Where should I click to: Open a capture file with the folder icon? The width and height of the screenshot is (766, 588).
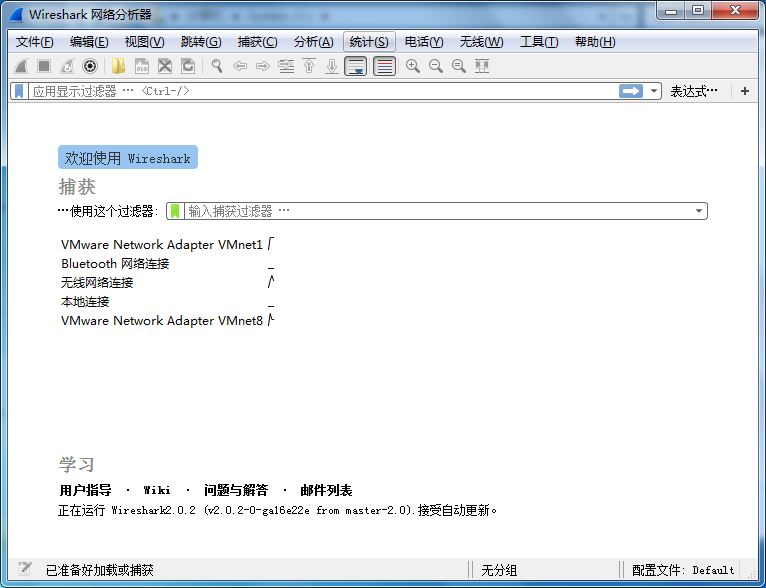coord(119,66)
